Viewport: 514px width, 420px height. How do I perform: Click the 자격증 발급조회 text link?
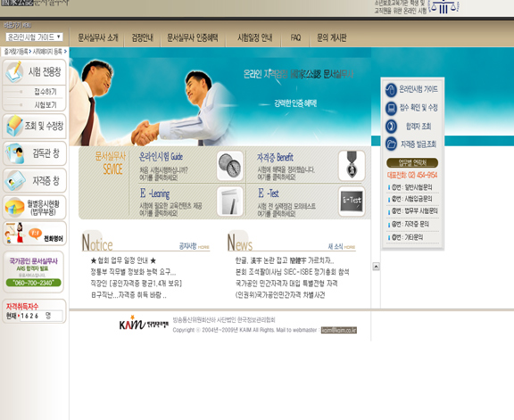click(x=419, y=144)
